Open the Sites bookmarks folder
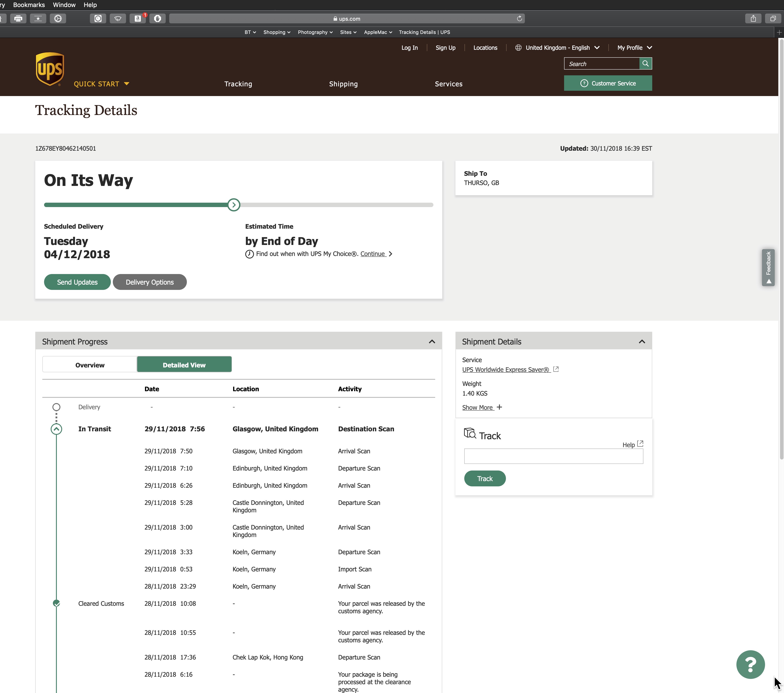The width and height of the screenshot is (784, 693). (348, 32)
